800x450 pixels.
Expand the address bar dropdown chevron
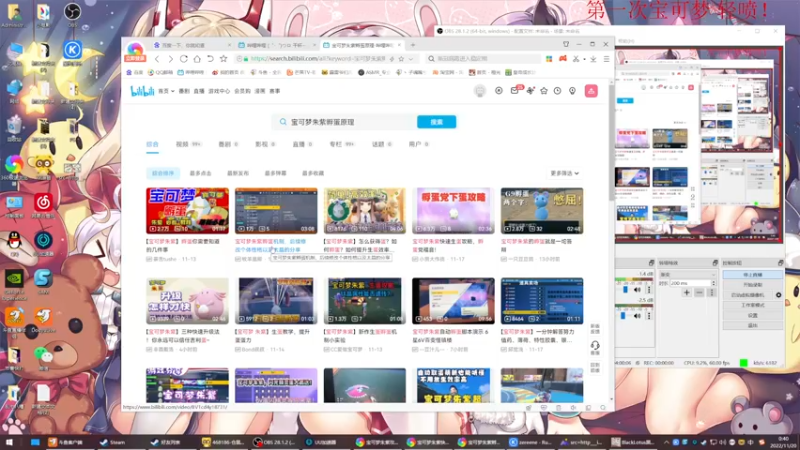411,59
